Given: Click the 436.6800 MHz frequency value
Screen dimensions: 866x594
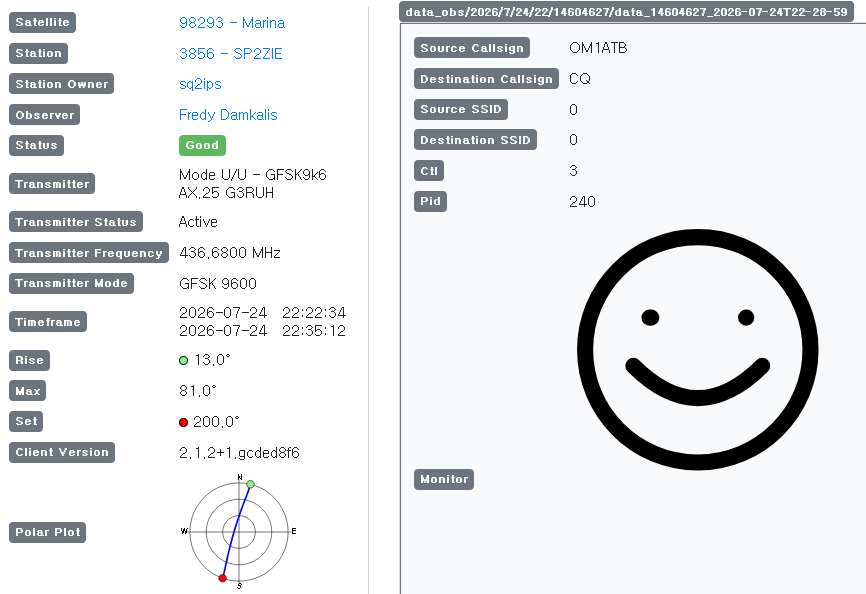Looking at the screenshot, I should coord(230,253).
